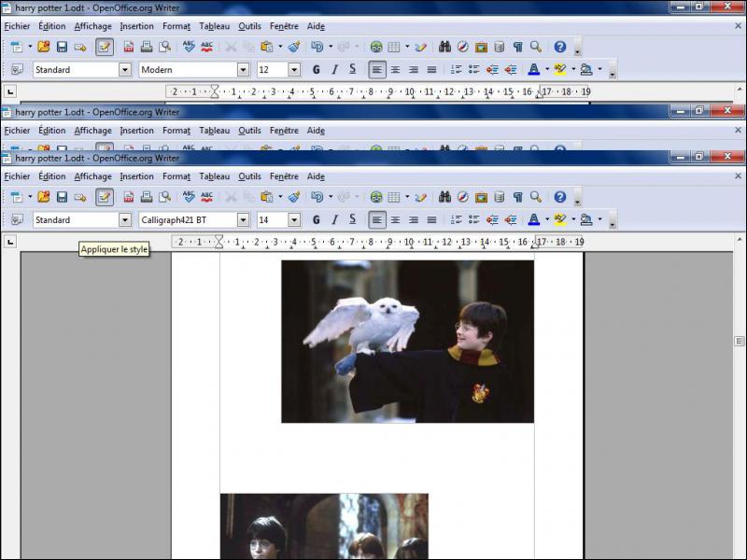Open Undo history arrow in front window
This screenshot has height=560, width=747.
click(331, 197)
